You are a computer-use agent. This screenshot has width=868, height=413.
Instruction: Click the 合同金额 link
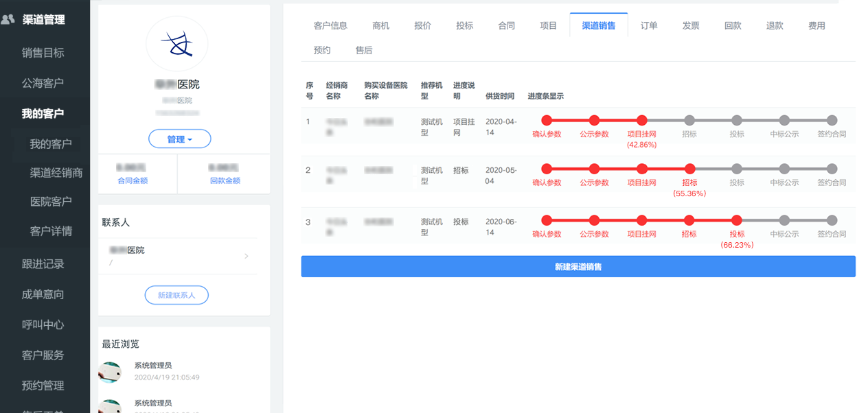(x=133, y=180)
